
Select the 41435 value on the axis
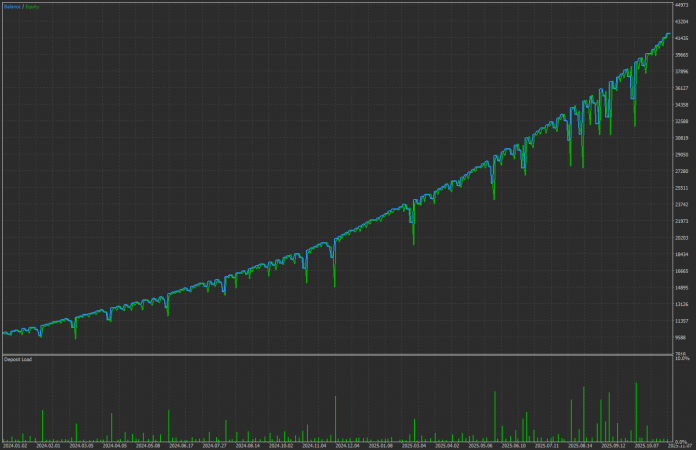[x=682, y=38]
